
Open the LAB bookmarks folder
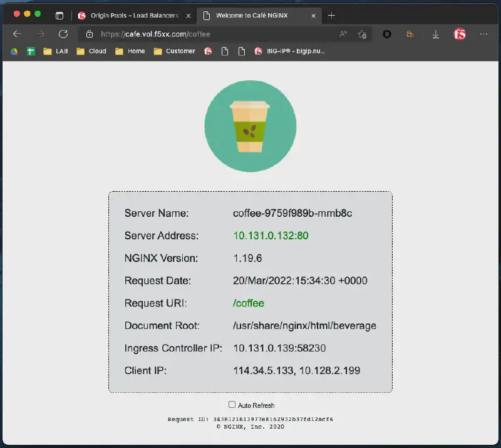pyautogui.click(x=55, y=51)
